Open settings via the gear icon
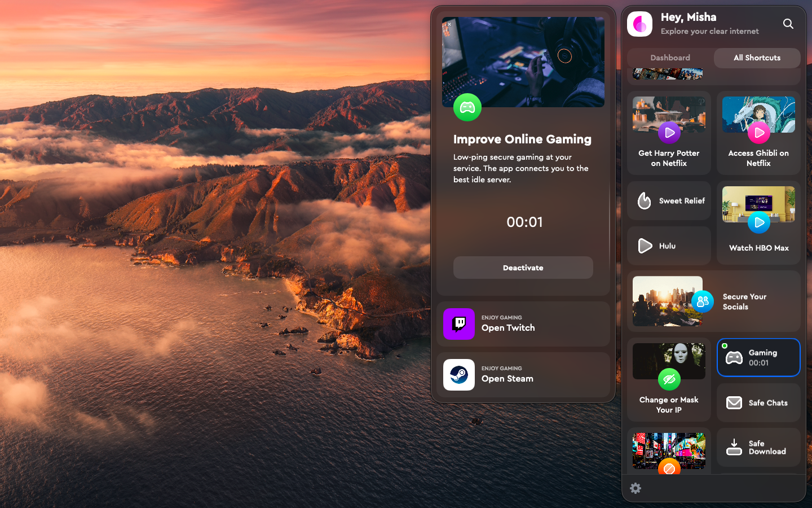 [636, 488]
